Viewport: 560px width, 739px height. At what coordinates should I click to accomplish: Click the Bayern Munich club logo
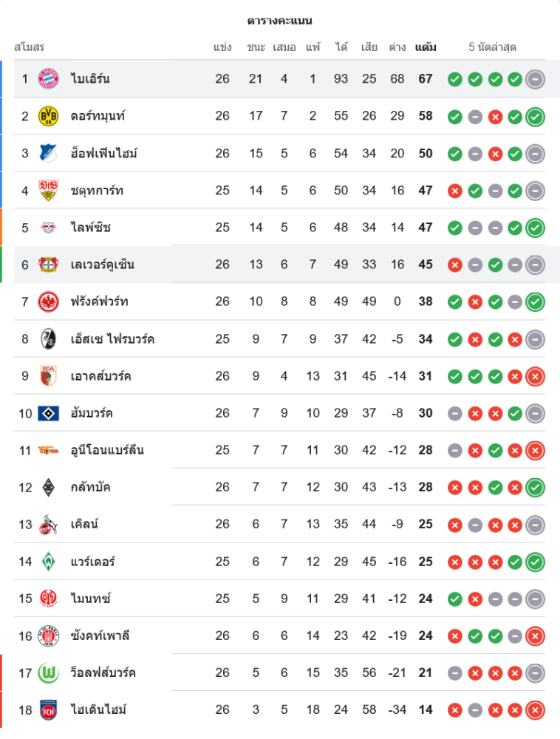point(49,79)
